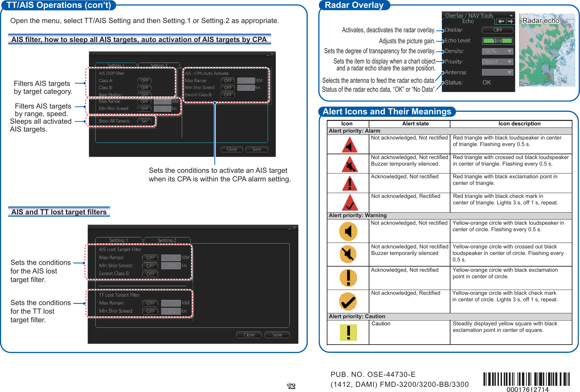The width and height of the screenshot is (580, 392).
Task: Click AIS-CPA Min Ship Speed kn field
Action: 246,88
